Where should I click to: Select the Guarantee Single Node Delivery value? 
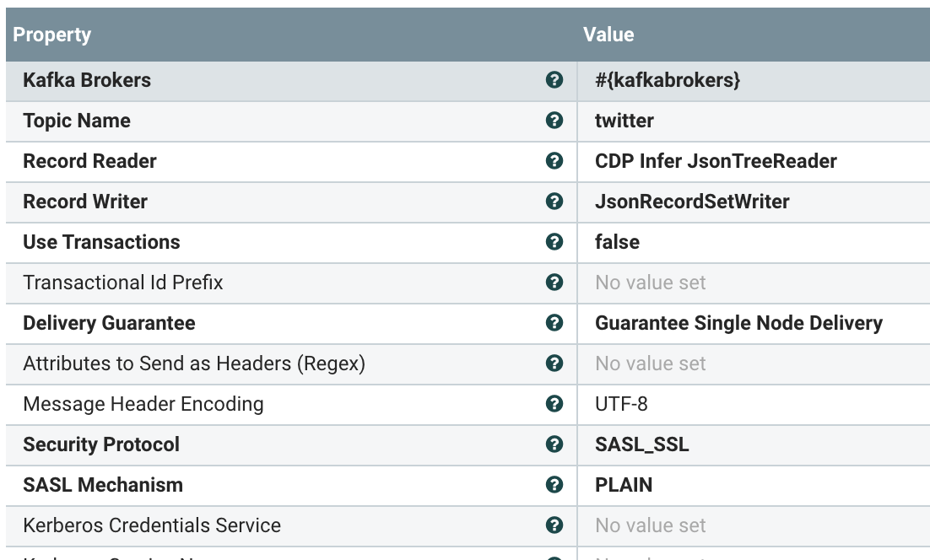pos(738,323)
